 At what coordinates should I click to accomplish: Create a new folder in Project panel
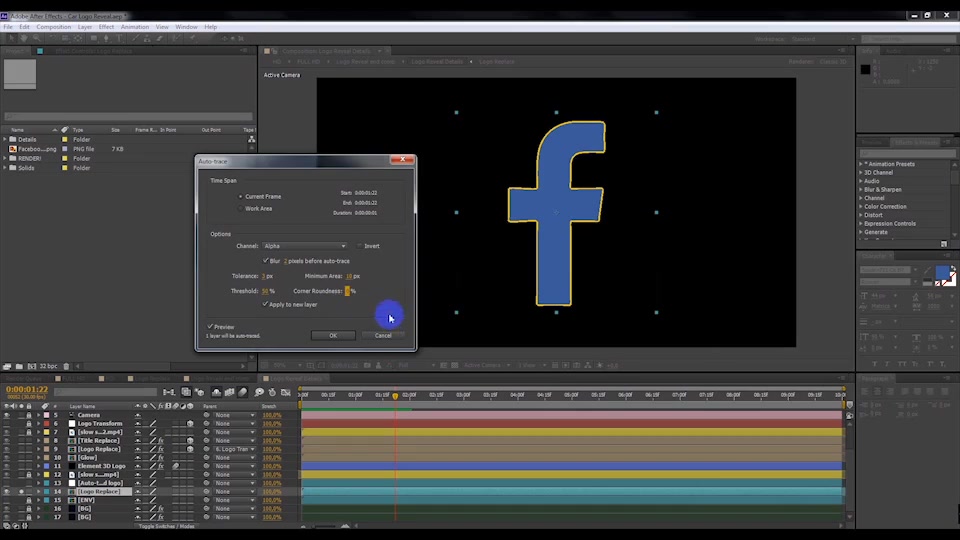19,366
